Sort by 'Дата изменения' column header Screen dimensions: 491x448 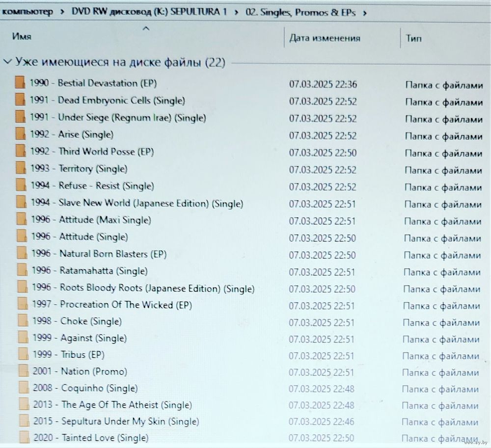coord(325,38)
